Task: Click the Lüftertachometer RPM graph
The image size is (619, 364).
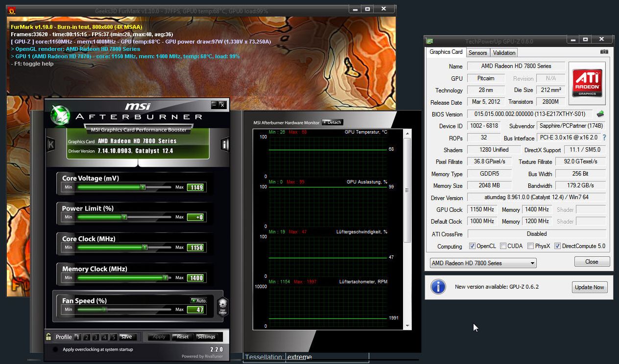Action: point(328,306)
